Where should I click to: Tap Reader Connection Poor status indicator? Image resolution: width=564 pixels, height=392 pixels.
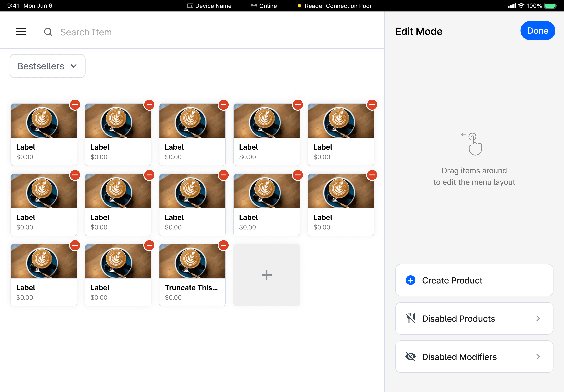click(335, 6)
